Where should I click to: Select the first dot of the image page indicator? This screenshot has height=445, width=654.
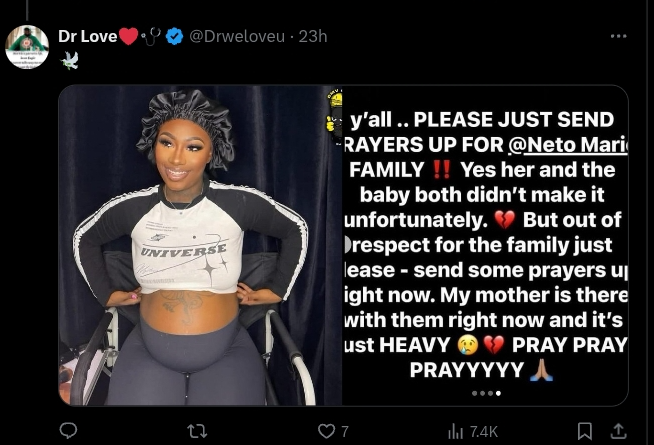474,393
